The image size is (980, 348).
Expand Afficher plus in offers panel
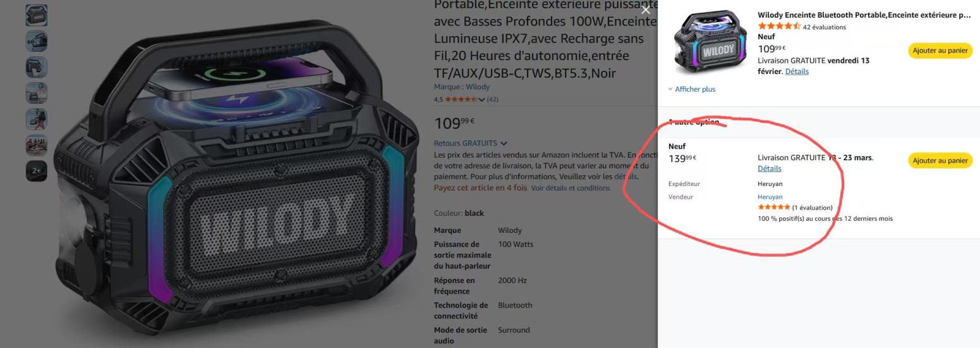point(692,89)
